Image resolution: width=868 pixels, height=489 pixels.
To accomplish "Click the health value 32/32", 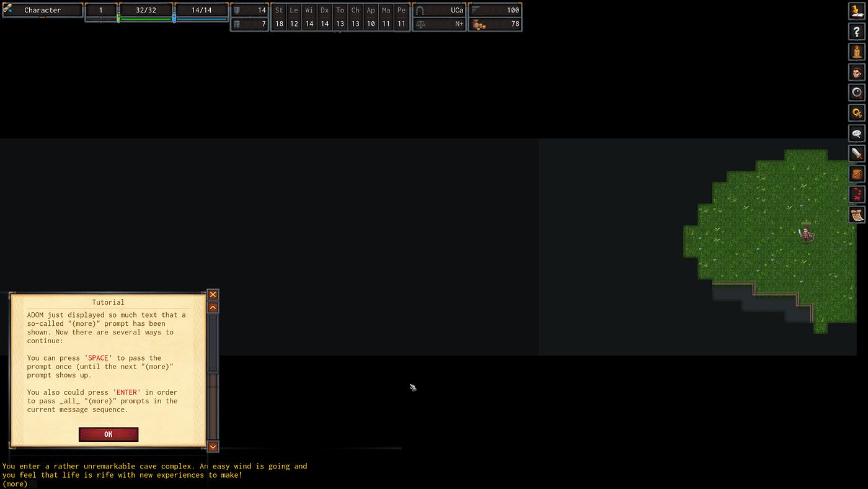I will click(146, 10).
